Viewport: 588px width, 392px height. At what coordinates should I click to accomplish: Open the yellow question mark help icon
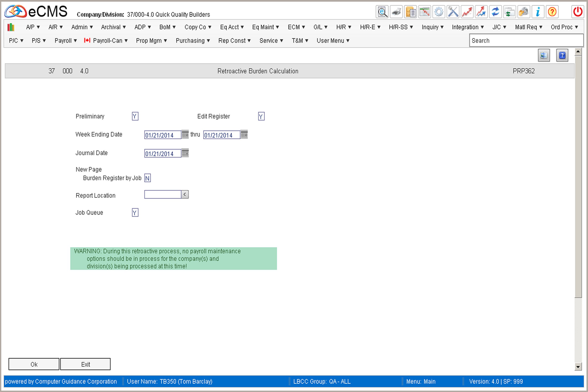(552, 12)
